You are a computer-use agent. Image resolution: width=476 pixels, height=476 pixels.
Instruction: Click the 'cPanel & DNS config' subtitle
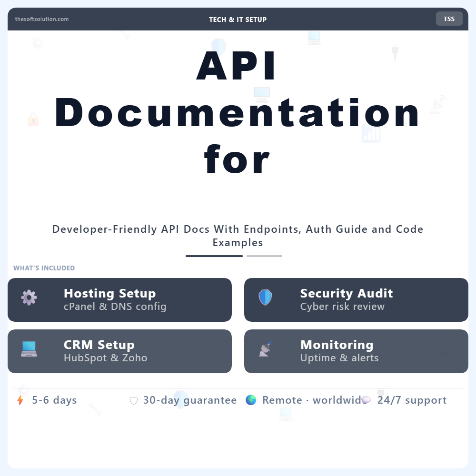tap(115, 307)
